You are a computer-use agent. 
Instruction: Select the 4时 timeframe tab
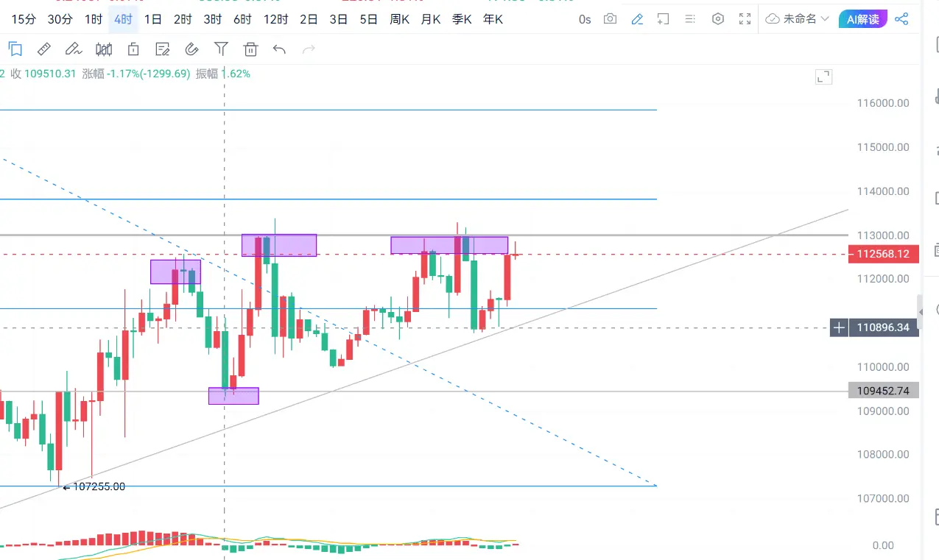point(123,19)
